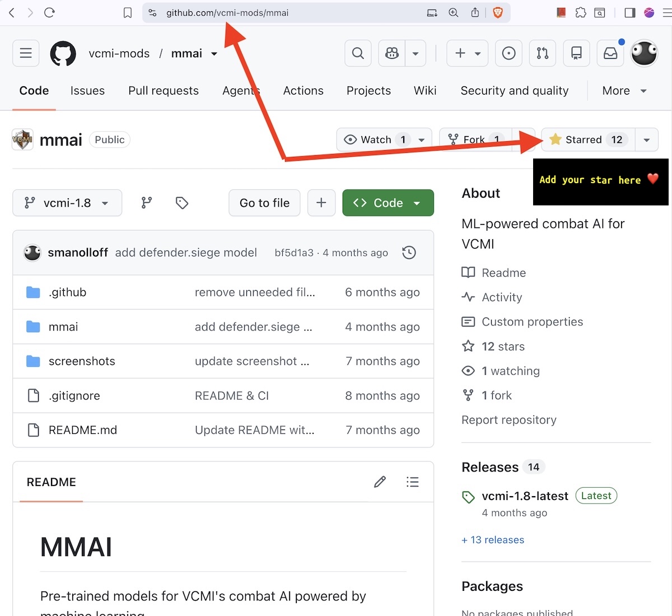Open the Wiki tab

(425, 91)
